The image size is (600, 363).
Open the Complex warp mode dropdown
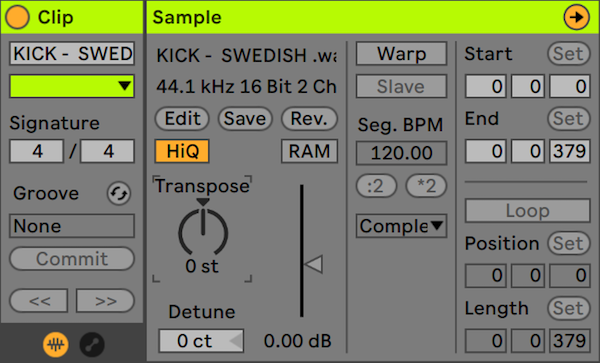click(401, 226)
